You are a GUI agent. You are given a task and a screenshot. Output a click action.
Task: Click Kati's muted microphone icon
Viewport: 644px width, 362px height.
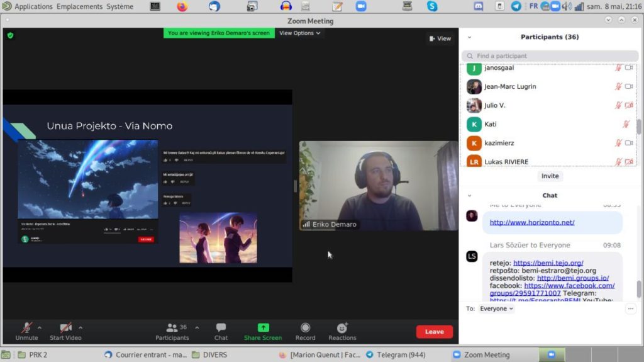[x=626, y=124]
